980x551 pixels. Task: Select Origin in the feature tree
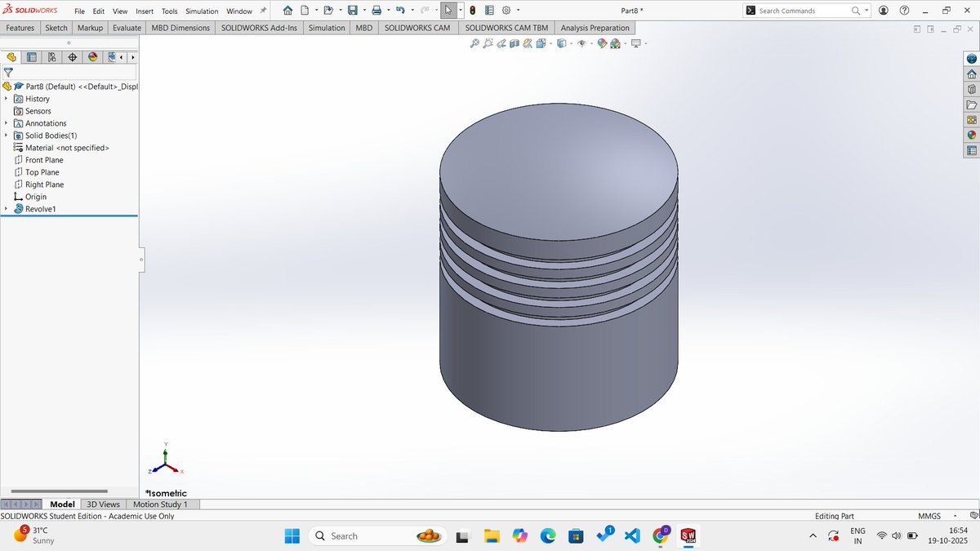(x=36, y=197)
